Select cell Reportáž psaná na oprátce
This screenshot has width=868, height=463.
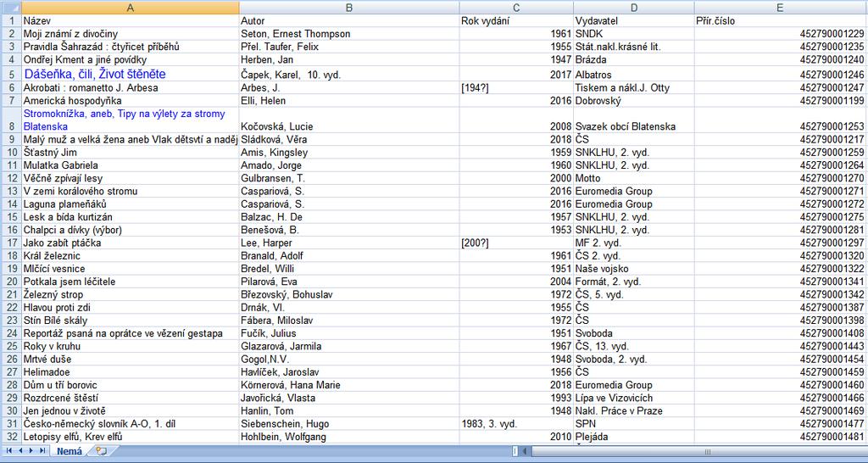[x=130, y=333]
